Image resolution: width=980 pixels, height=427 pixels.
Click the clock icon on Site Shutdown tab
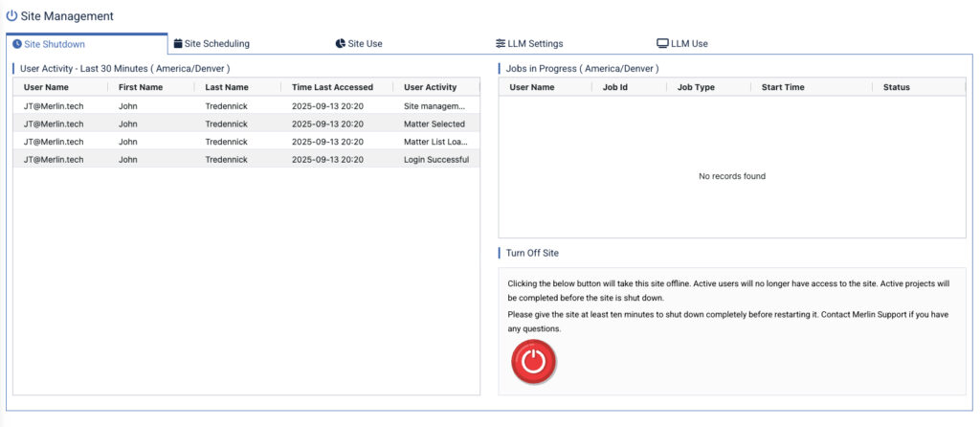point(17,44)
